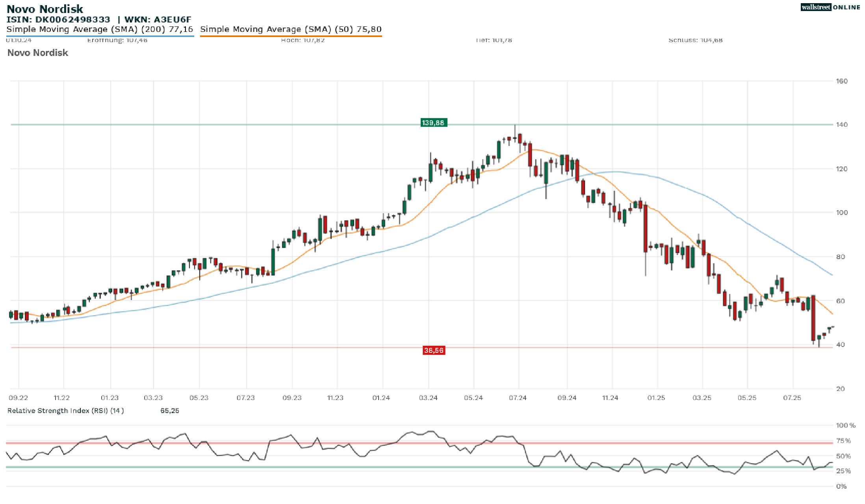The height and width of the screenshot is (504, 865).
Task: Click the 0% RSI axis label
Action: (x=841, y=486)
